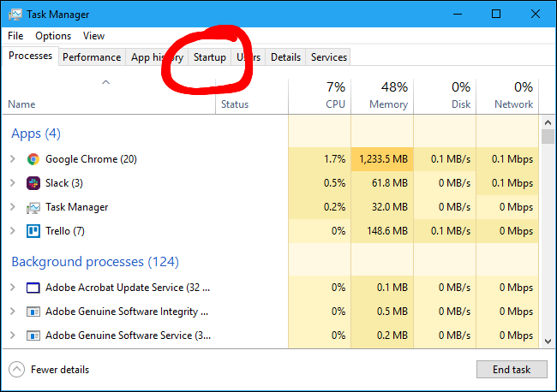Screen dimensions: 557x392
Task: Close the Task Manager window
Action: [535, 15]
